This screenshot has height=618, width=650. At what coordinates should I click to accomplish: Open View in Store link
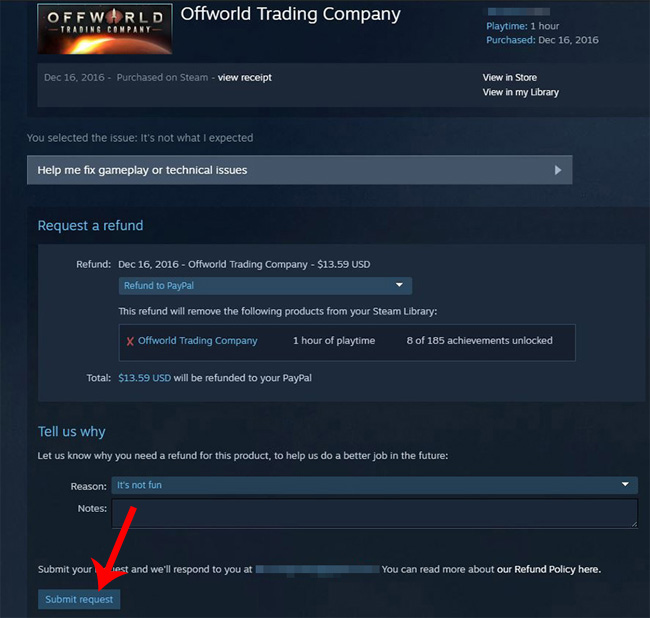509,78
